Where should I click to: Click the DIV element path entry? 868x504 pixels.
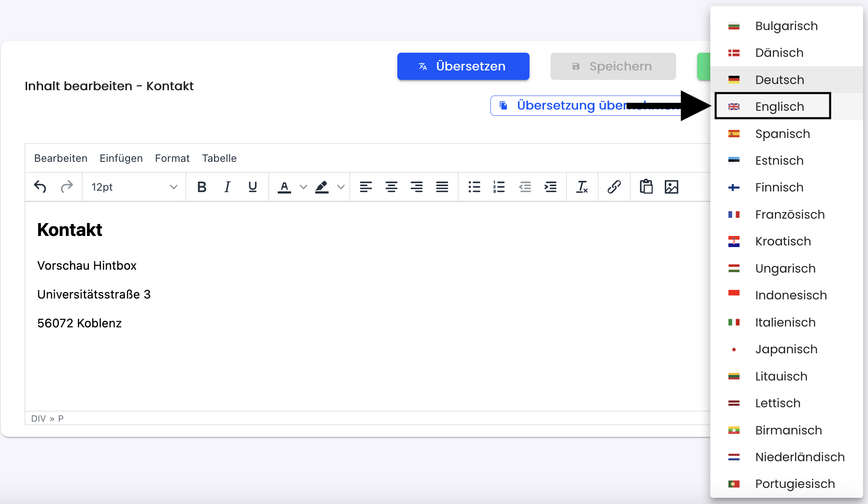pyautogui.click(x=38, y=418)
